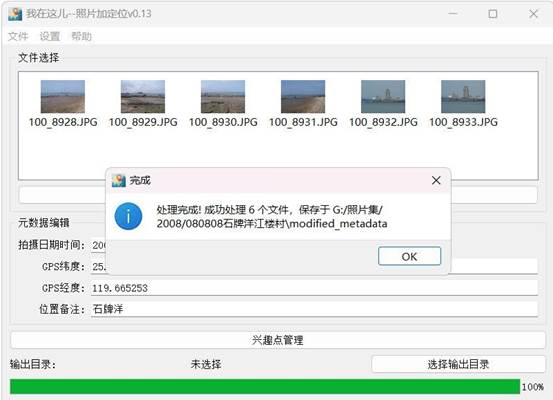
Task: Click the 拍摄日期时间 input field
Action: [x=98, y=245]
